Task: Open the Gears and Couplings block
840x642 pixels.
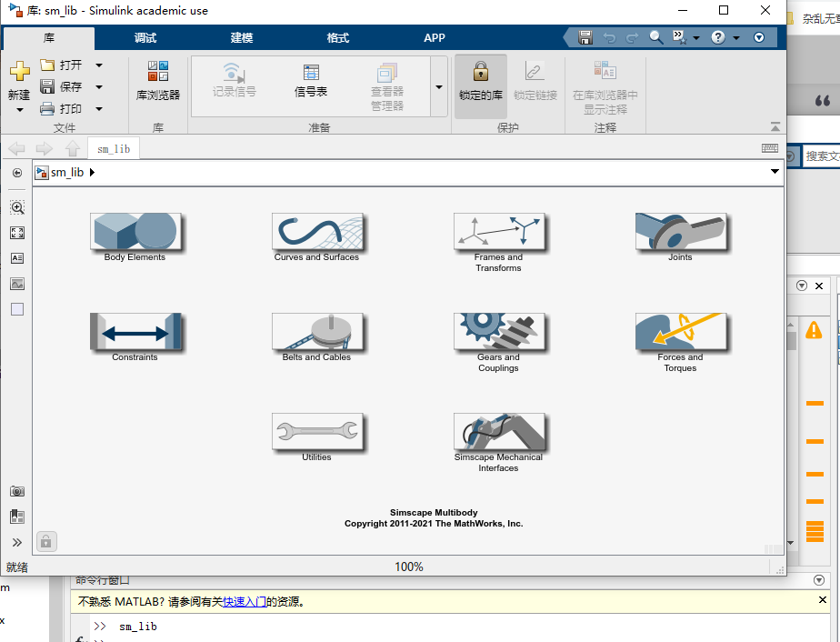Action: click(499, 332)
